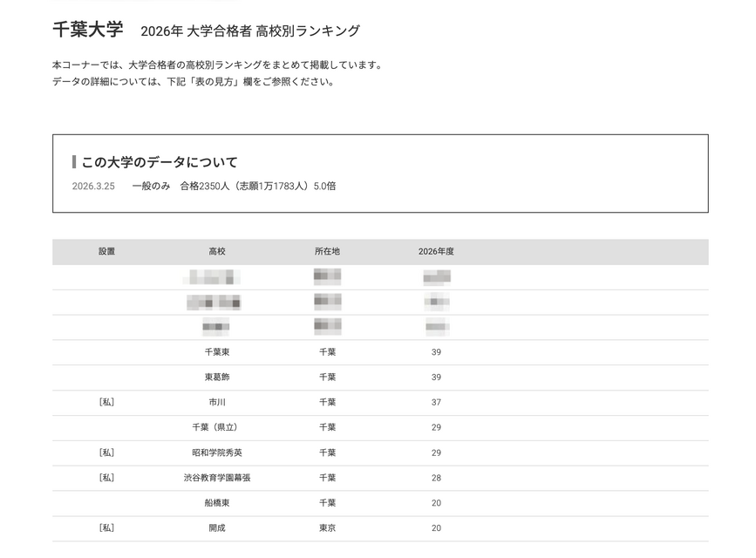
Task: Click the この大学のデータについて heading
Action: click(x=160, y=162)
